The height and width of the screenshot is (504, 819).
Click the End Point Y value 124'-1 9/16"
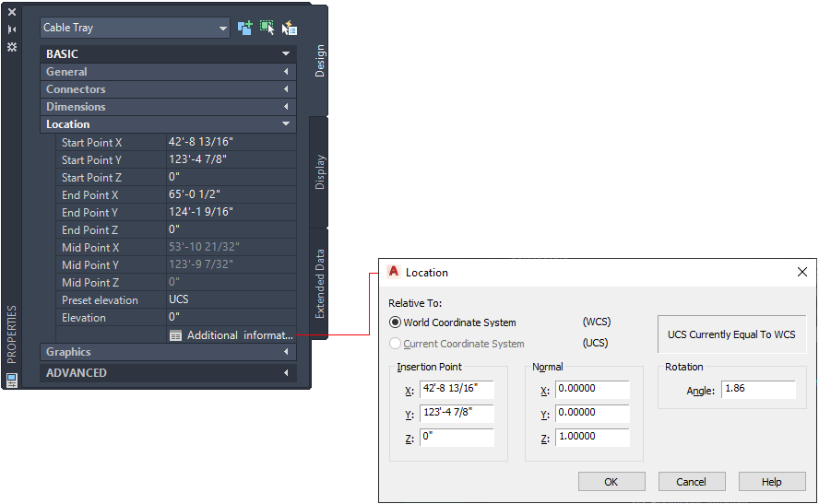click(x=231, y=212)
